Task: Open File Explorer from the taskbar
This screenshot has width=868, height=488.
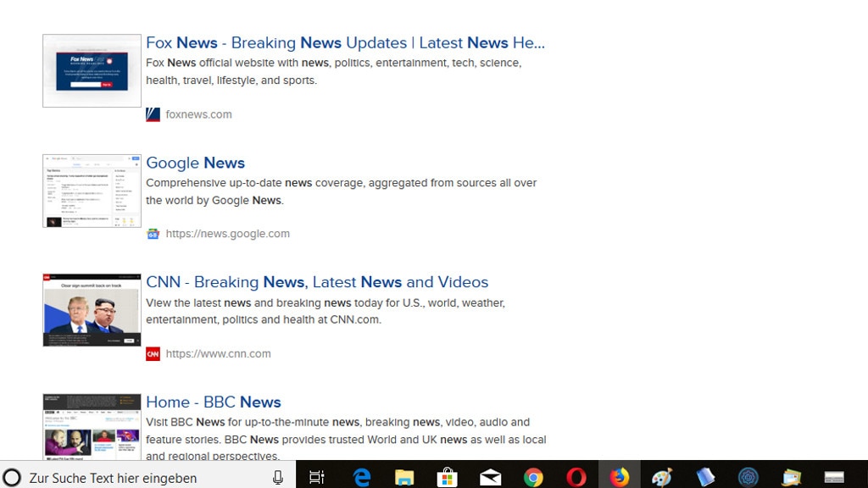Action: pos(404,476)
